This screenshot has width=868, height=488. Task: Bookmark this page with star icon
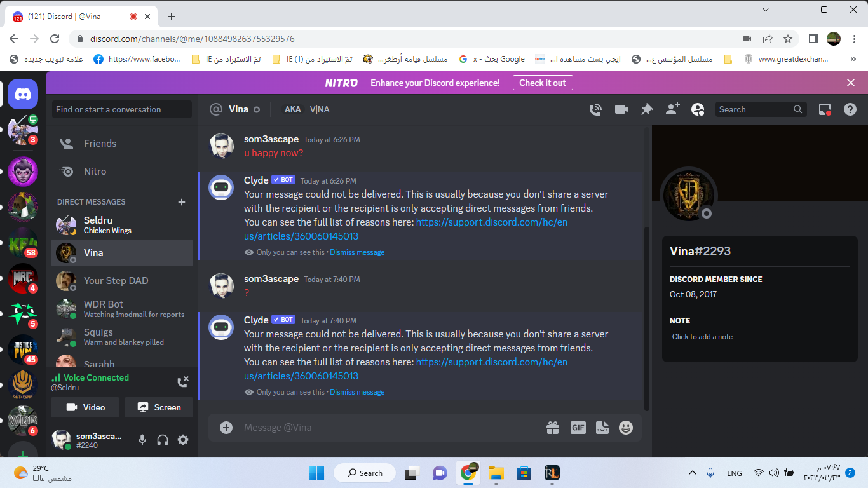(788, 39)
